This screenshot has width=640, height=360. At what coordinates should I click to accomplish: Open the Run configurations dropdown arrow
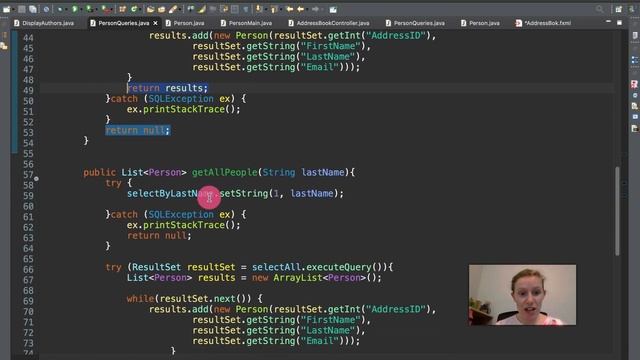(81, 9)
